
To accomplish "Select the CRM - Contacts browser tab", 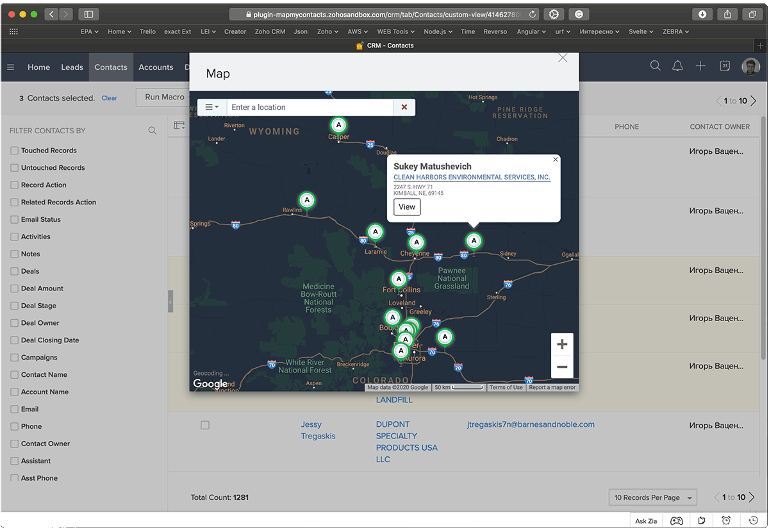I will click(384, 46).
